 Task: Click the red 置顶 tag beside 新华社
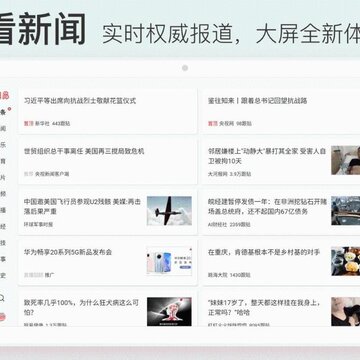click(x=28, y=124)
